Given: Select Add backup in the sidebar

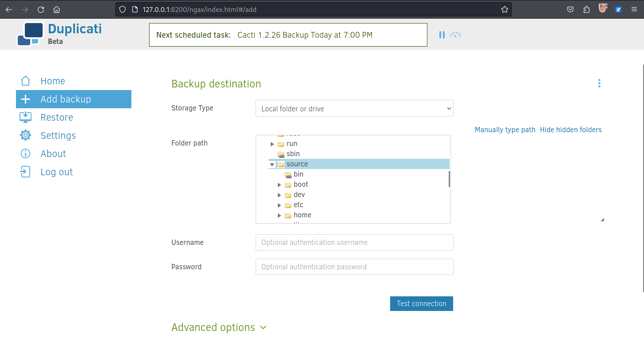Looking at the screenshot, I should coord(74,99).
